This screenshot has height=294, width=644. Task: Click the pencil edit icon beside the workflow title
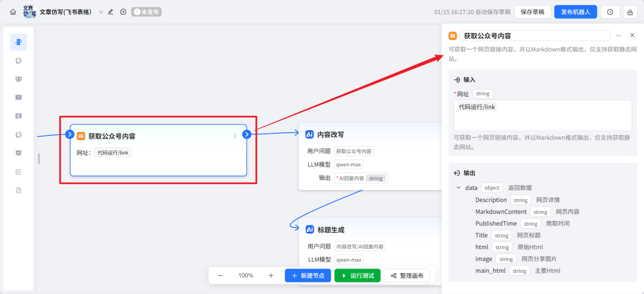click(x=110, y=11)
